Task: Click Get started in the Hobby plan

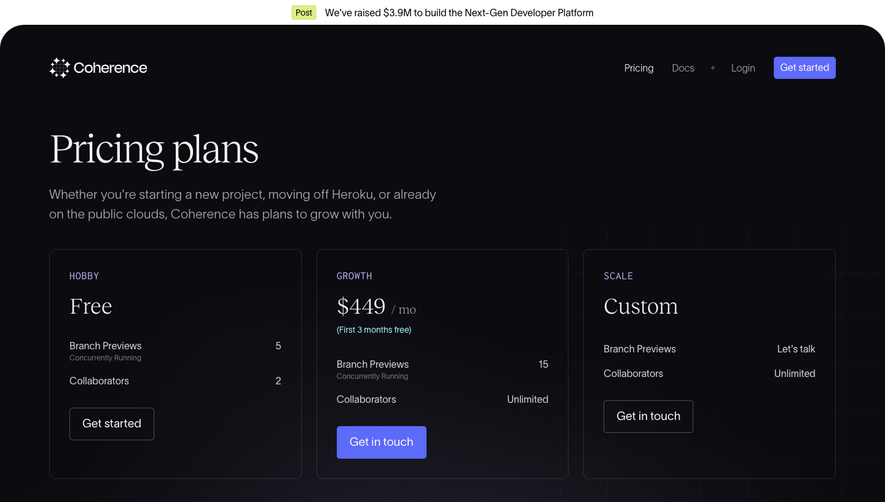Action: [x=112, y=424]
